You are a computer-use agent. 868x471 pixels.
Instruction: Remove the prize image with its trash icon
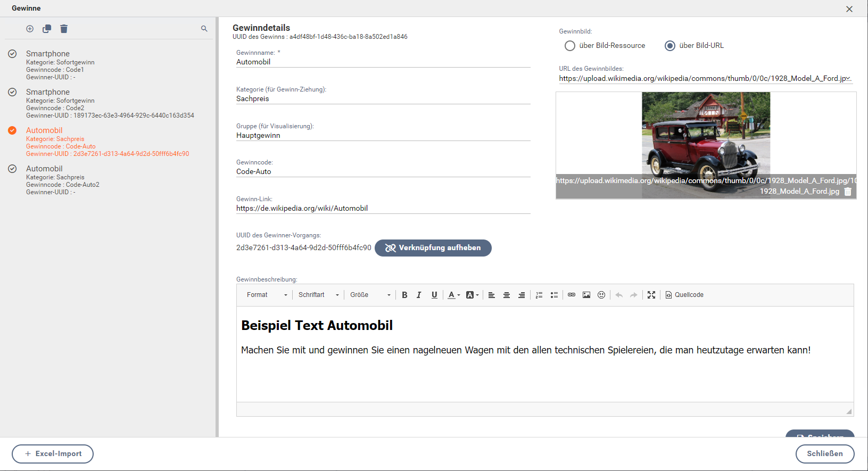coord(848,192)
